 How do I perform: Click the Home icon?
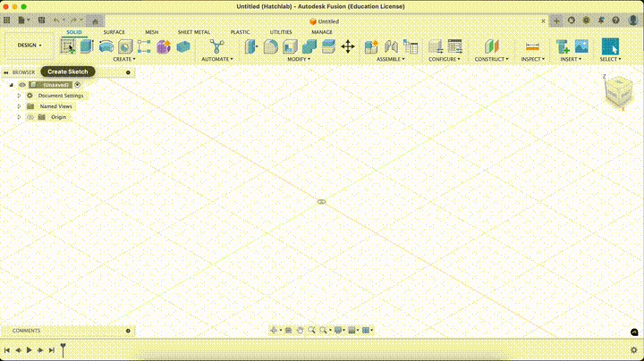[95, 21]
